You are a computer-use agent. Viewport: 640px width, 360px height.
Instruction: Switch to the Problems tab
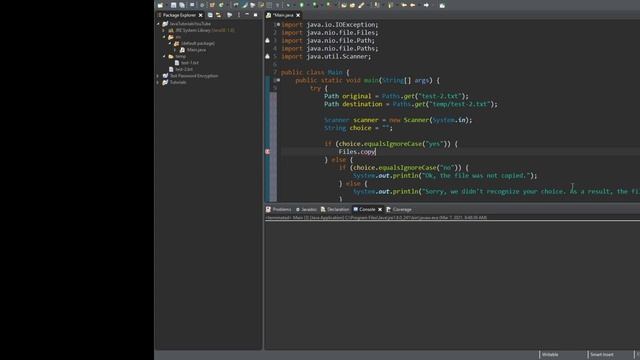279,209
